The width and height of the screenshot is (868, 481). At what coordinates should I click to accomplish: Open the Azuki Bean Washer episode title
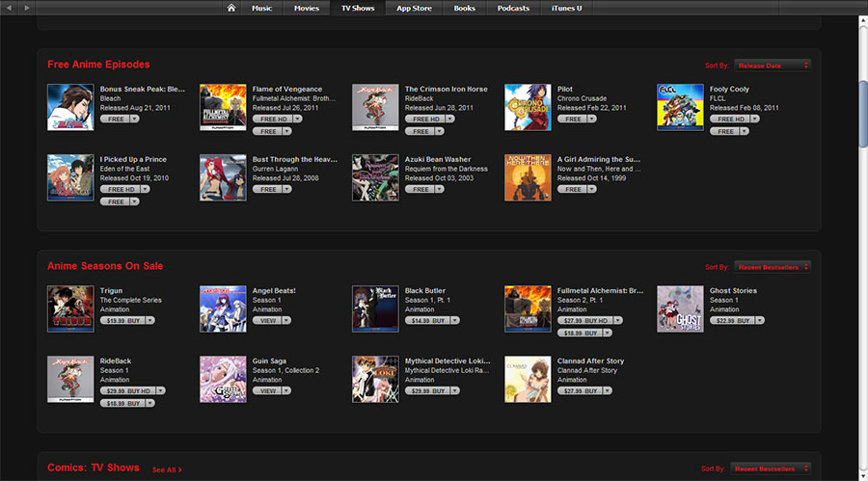click(438, 159)
